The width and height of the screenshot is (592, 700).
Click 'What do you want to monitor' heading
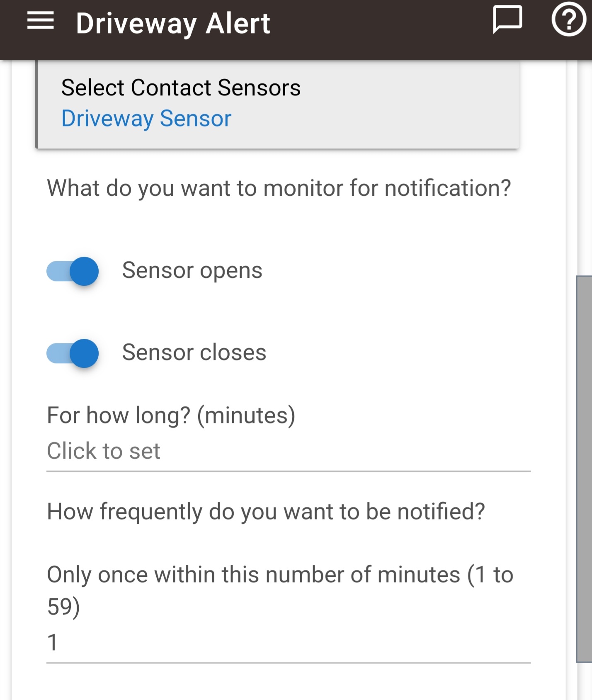pyautogui.click(x=279, y=188)
